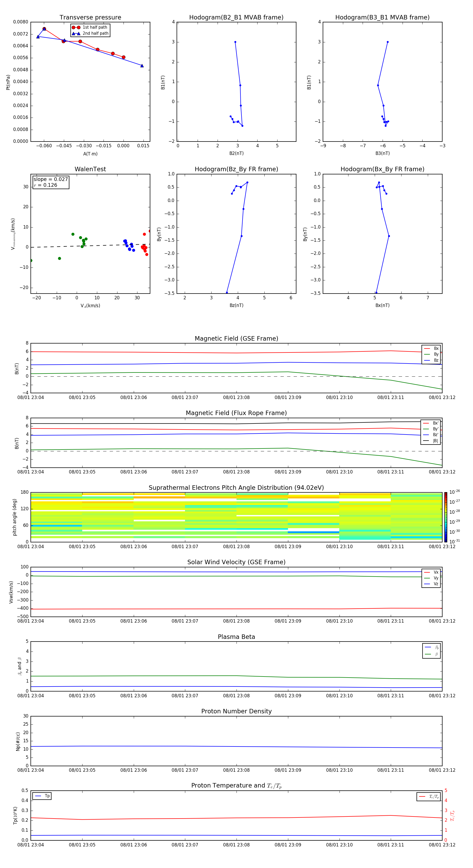Click '08/01 23:06' tick under GSE magnetic field plot
Image resolution: width=473 pixels, height=868 pixels.
coord(134,398)
